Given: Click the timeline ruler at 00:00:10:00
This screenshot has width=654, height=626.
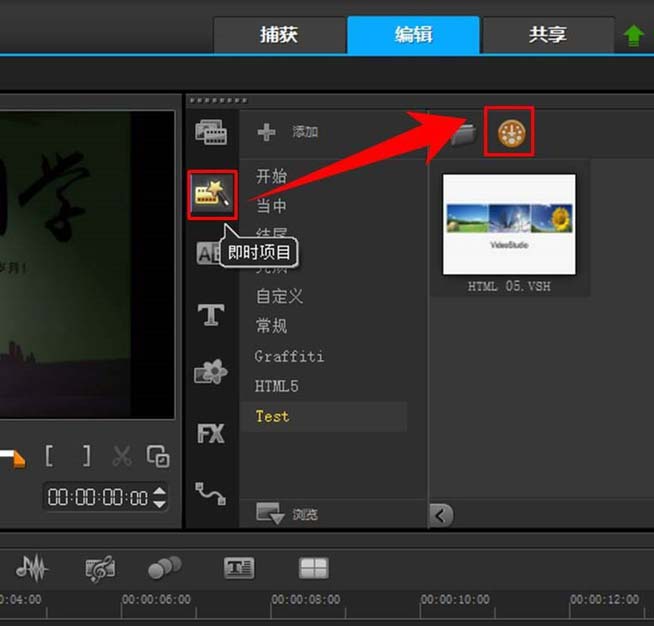Looking at the screenshot, I should [455, 600].
